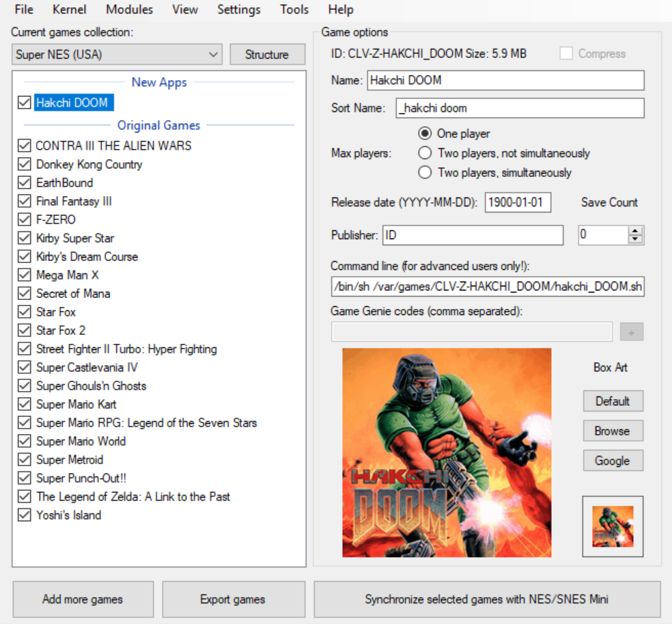Screen dimensions: 672x624
Task: Click the Game Genie codes field
Action: tap(471, 332)
